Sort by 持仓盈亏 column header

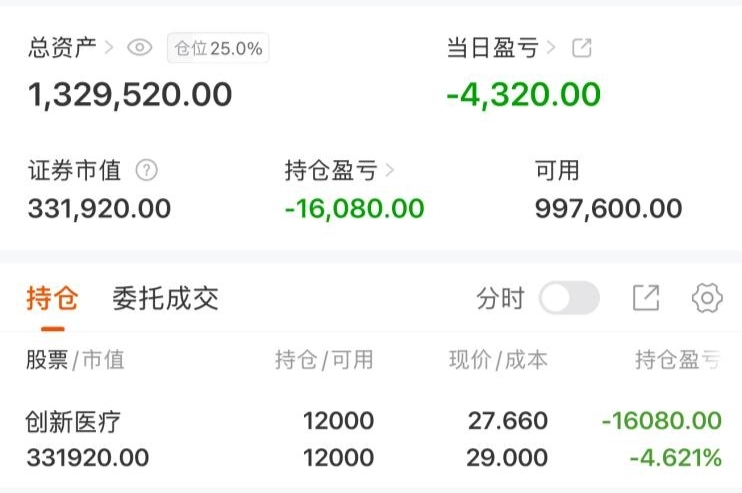(x=678, y=360)
